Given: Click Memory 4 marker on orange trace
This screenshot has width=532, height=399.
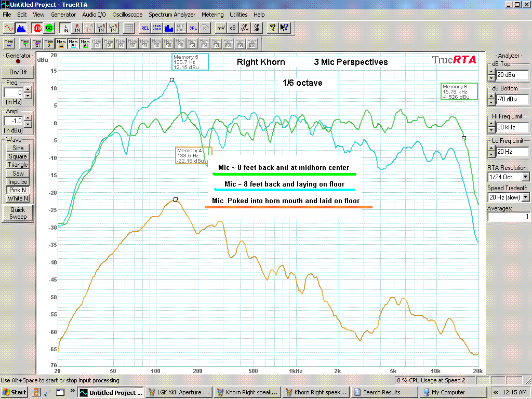Looking at the screenshot, I should (x=176, y=199).
